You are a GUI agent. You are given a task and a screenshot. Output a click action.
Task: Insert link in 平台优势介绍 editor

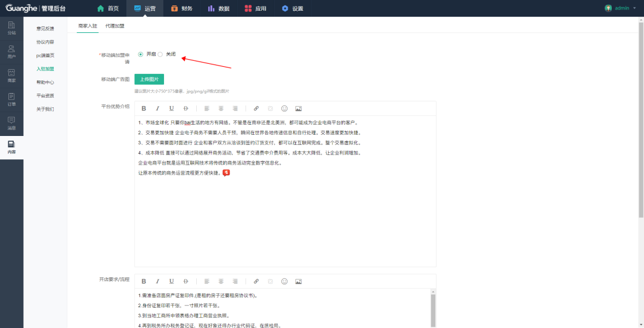[x=256, y=109]
